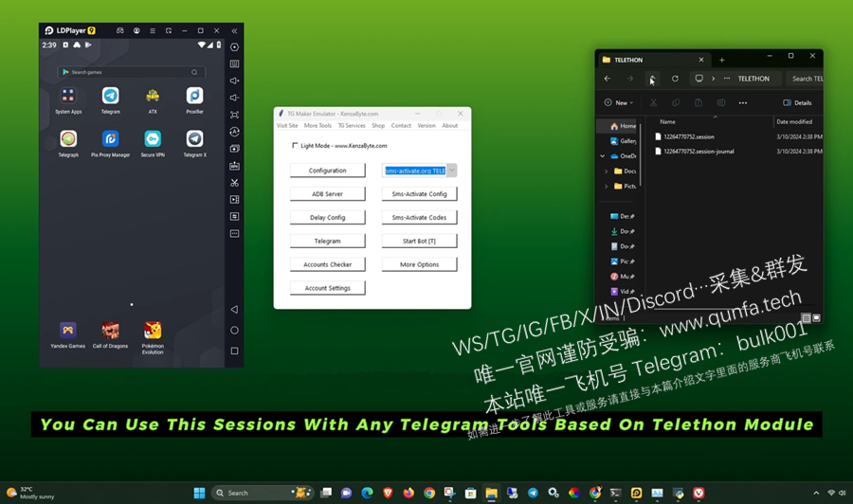Open new tab in File Explorer
The width and height of the screenshot is (853, 504).
click(x=722, y=60)
